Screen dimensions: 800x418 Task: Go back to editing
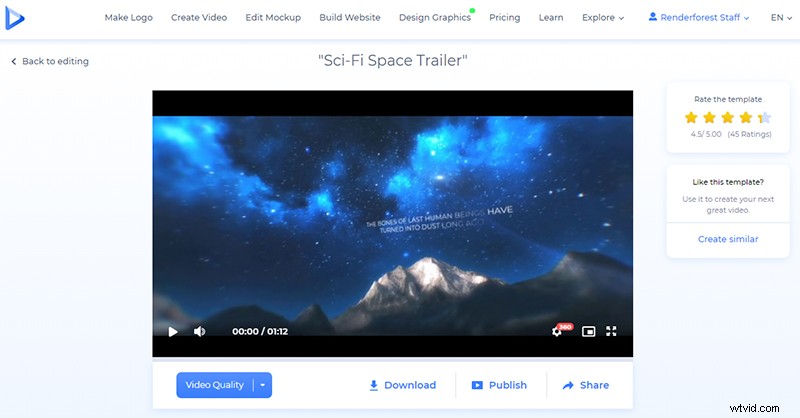coord(50,61)
